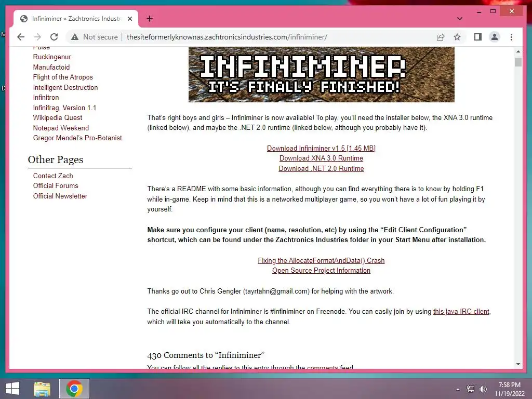The image size is (532, 399).
Task: Download Infiniminer v1.5 installer
Action: click(321, 148)
